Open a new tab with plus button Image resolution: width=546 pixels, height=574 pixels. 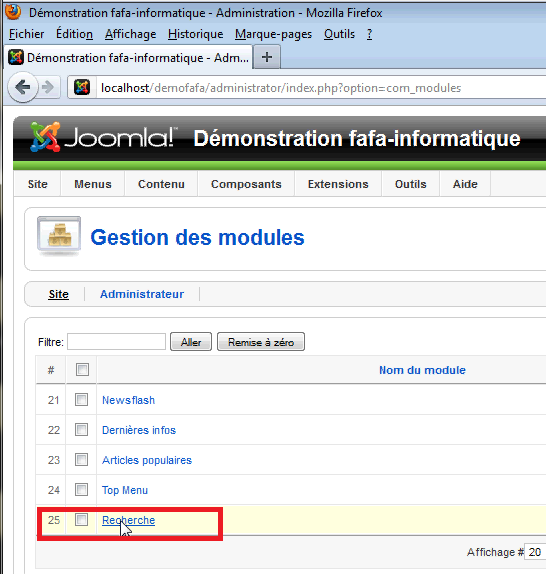[267, 57]
